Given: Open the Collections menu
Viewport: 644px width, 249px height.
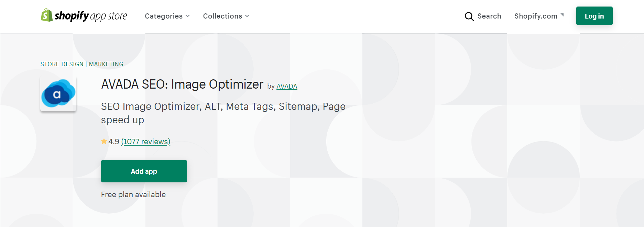Looking at the screenshot, I should tap(222, 16).
